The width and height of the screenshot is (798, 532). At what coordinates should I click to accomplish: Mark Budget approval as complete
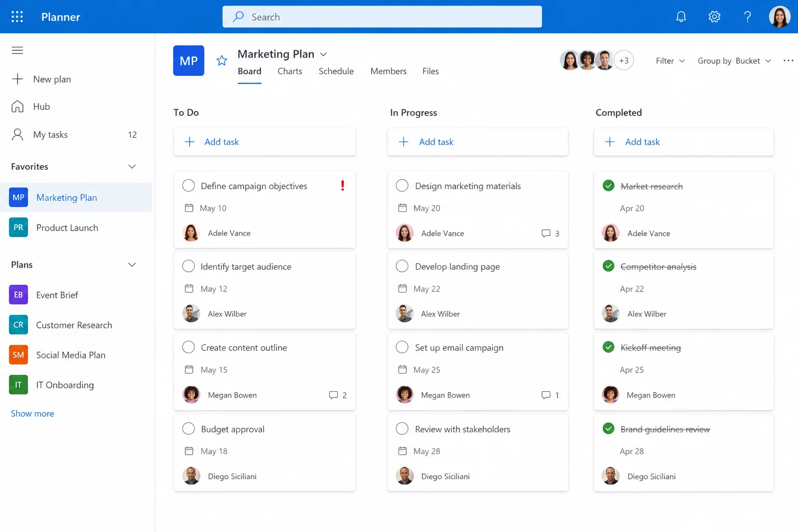(189, 429)
